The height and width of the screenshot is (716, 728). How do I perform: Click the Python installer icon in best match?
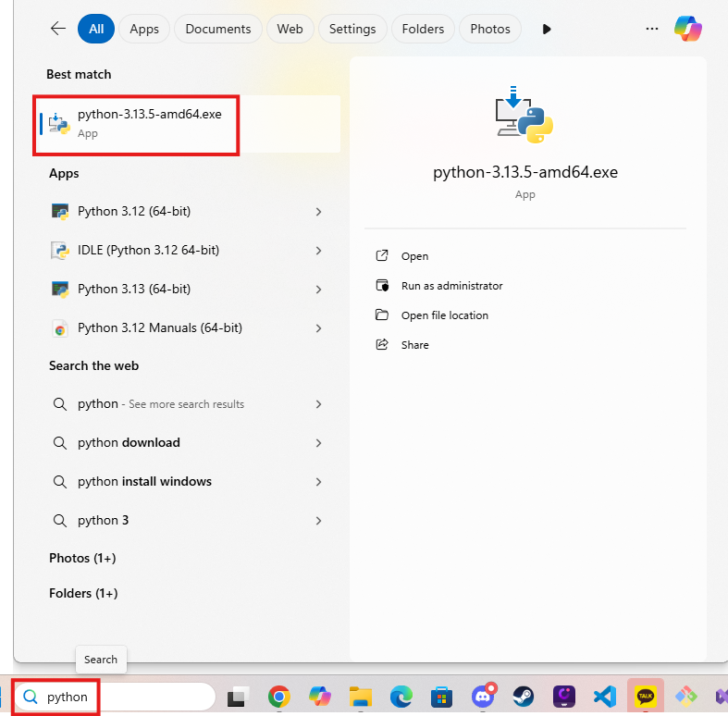tap(59, 124)
